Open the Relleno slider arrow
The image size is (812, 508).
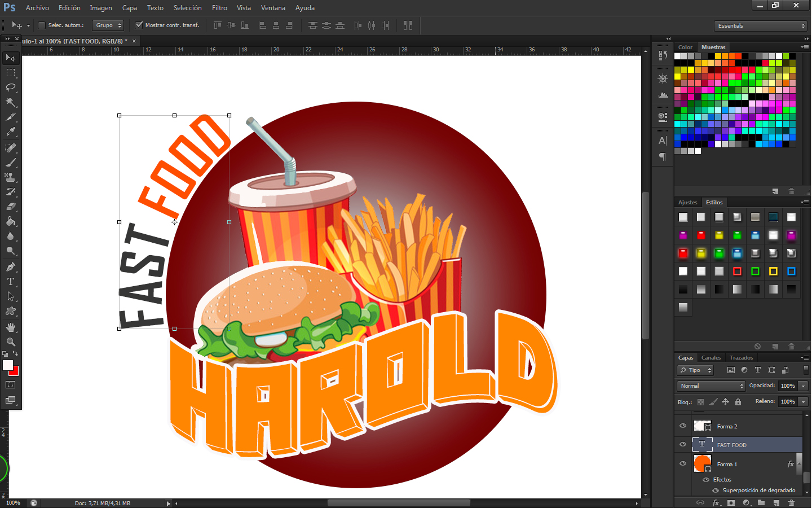tap(804, 402)
